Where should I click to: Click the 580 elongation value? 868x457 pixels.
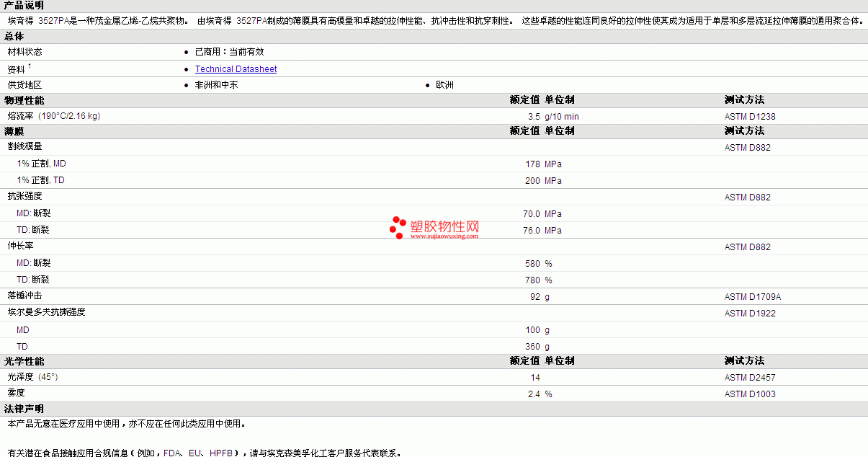[533, 264]
